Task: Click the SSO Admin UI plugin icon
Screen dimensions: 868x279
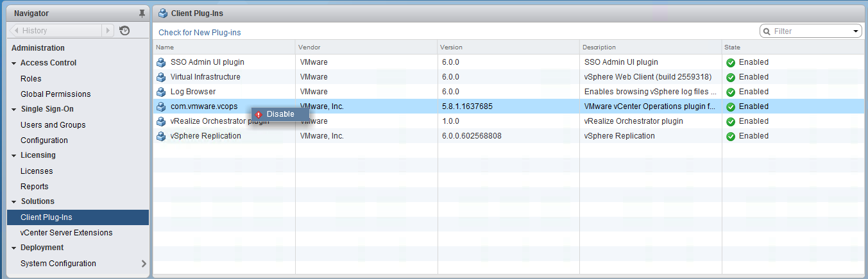Action: click(161, 62)
